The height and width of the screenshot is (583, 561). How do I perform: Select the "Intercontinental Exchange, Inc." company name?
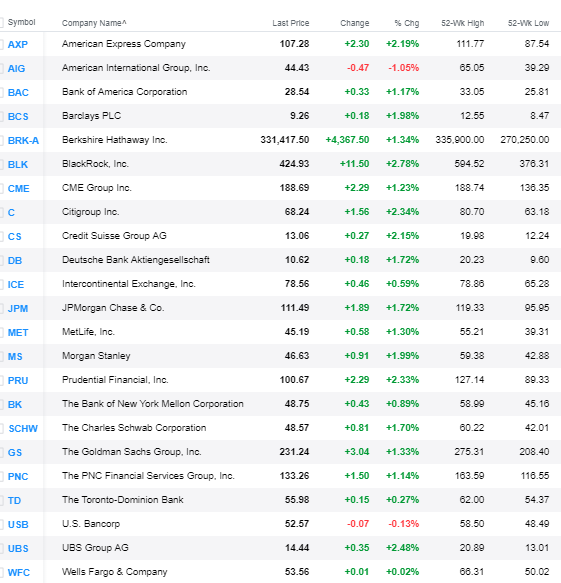click(x=129, y=284)
